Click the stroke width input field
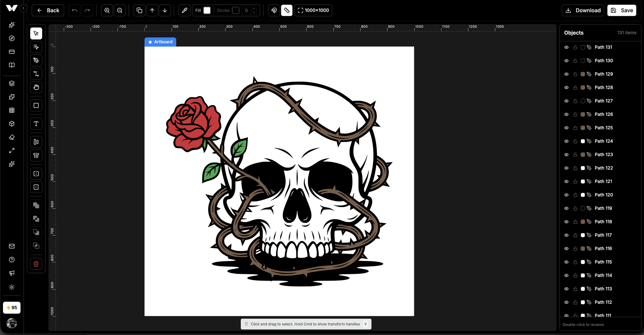The width and height of the screenshot is (644, 335). (247, 10)
